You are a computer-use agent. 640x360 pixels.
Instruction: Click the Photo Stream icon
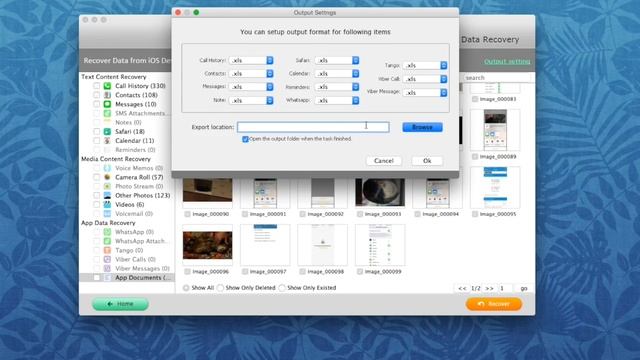pyautogui.click(x=107, y=186)
